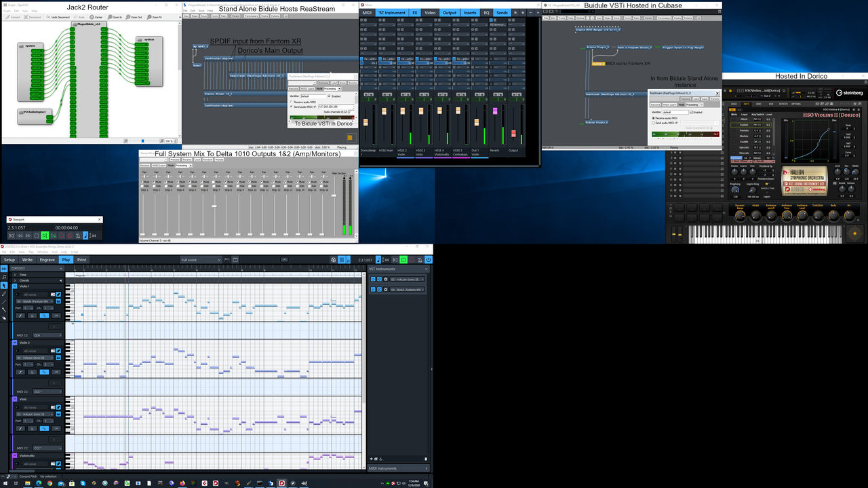Click green play in Transport window
Screen dimensions: 868x488
tap(45, 236)
